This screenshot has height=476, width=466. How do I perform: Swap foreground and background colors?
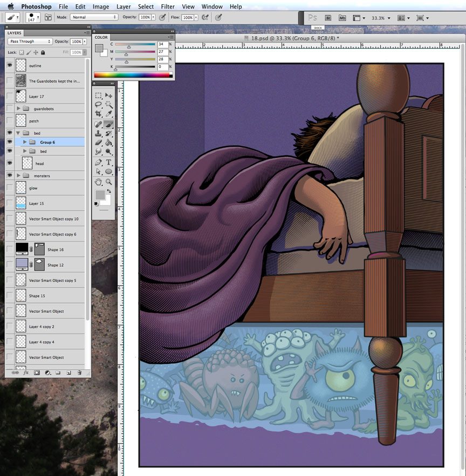point(109,191)
